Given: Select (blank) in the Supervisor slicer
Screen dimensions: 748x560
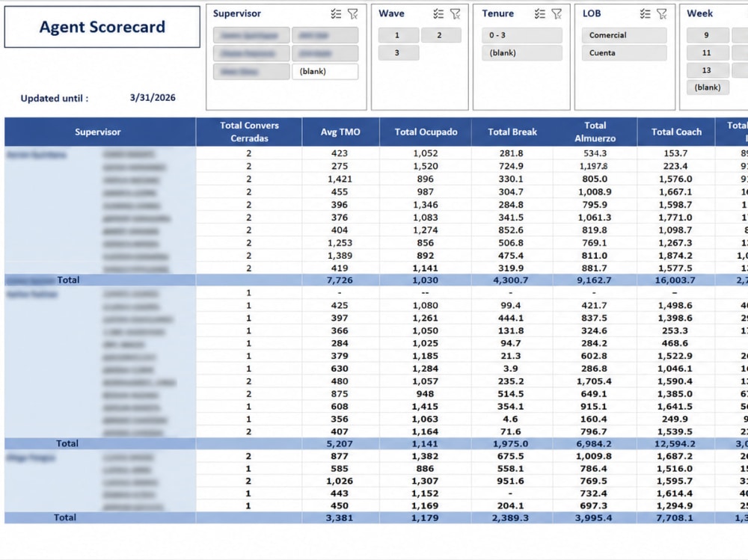Looking at the screenshot, I should (325, 72).
